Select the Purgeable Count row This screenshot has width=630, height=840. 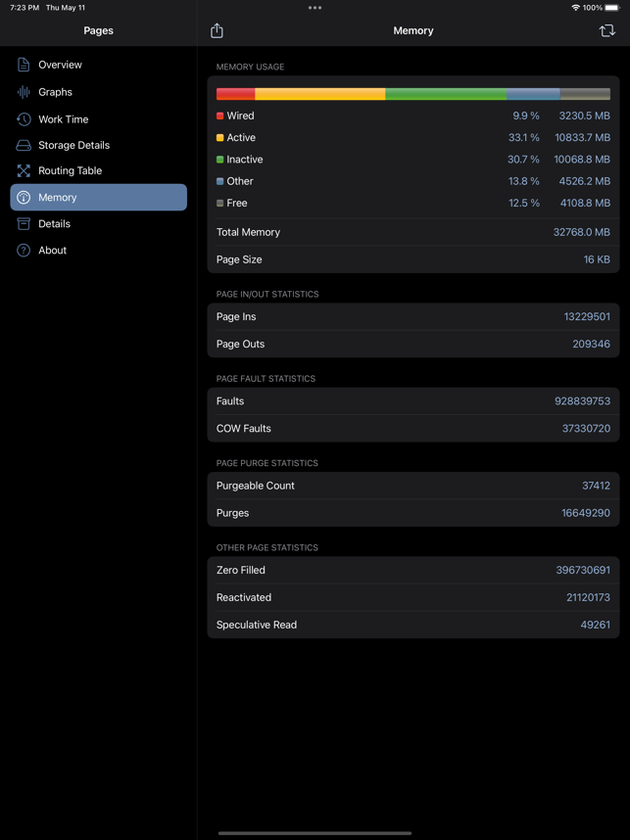[x=413, y=486]
